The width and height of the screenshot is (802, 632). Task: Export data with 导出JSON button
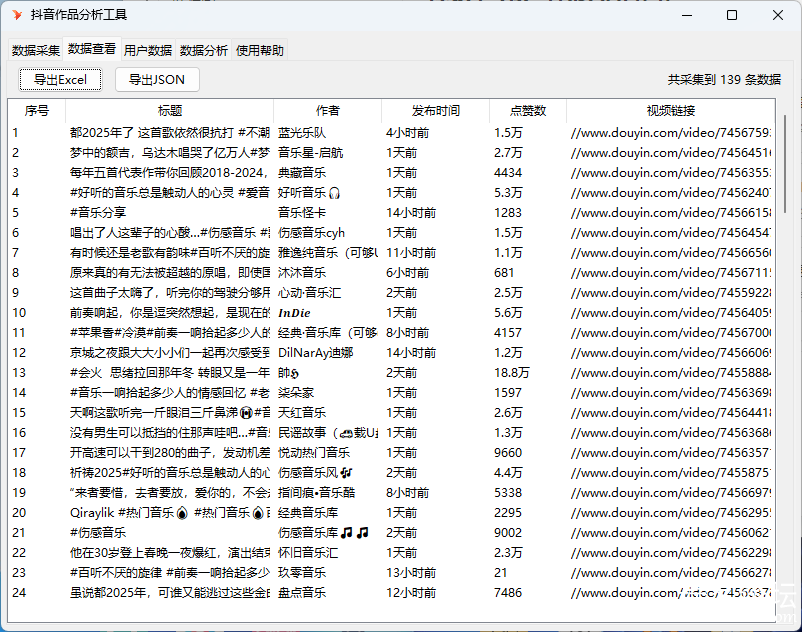click(157, 80)
